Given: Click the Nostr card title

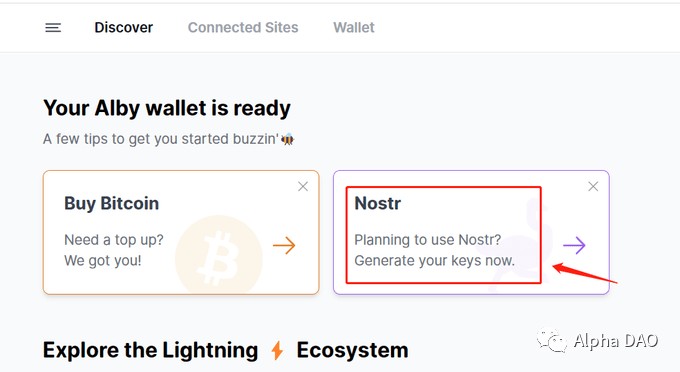Looking at the screenshot, I should coord(377,203).
